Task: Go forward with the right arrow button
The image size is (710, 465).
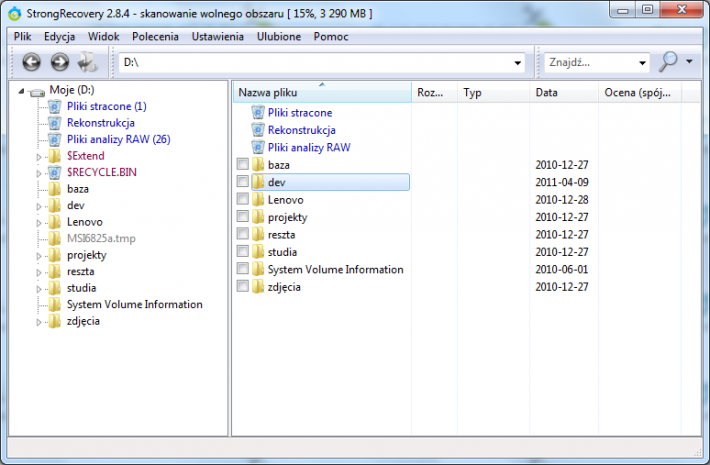Action: point(60,62)
